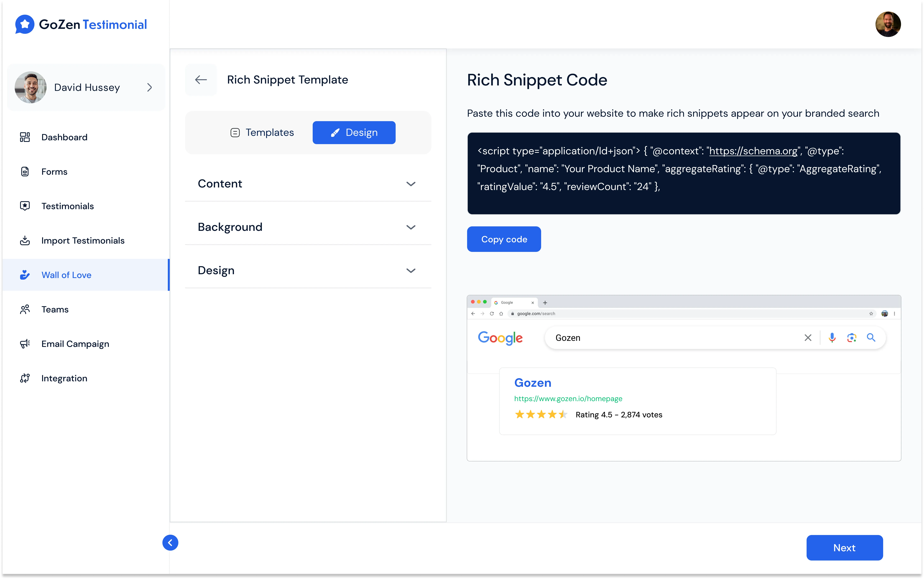
Task: Click the star rating in search result
Action: pos(541,414)
